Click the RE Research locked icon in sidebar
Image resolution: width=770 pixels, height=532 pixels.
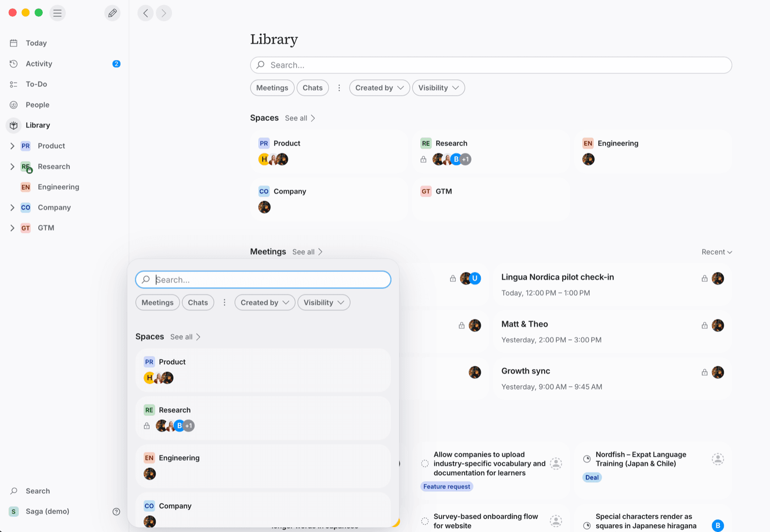pos(26,167)
